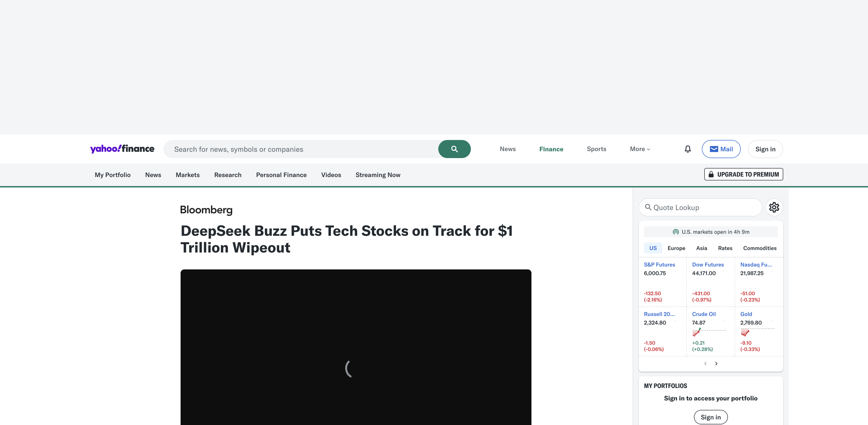Open Dow Futures quote link
Screen dimensions: 868x425
tap(708, 264)
